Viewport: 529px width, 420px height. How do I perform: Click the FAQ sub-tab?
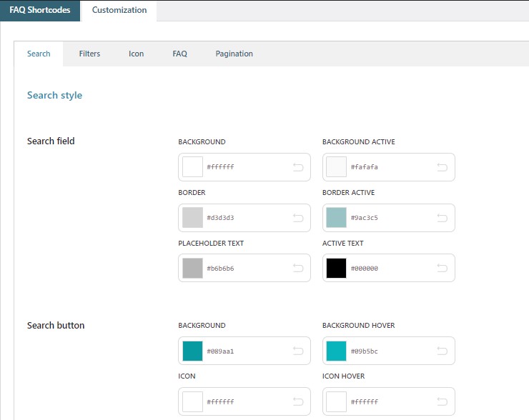coord(179,54)
